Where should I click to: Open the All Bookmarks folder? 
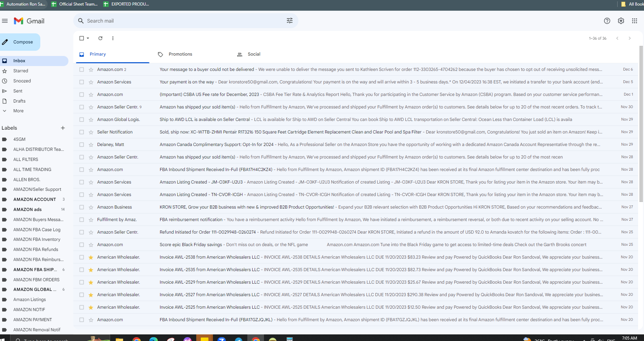click(632, 4)
